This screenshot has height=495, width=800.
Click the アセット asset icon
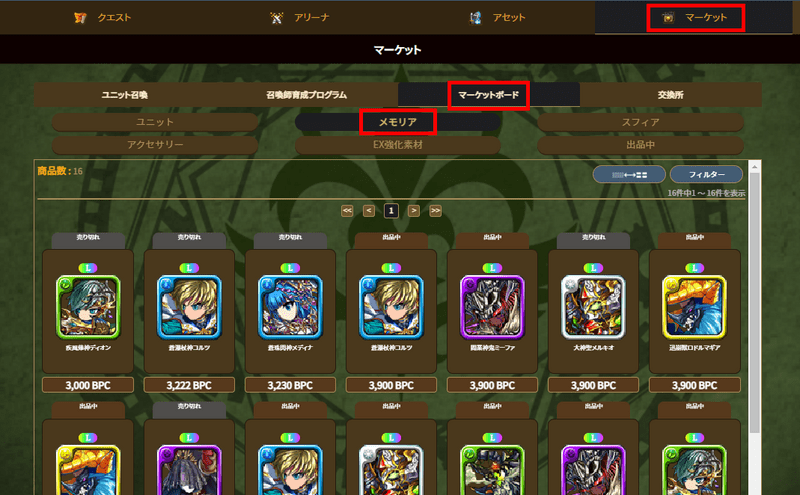[x=476, y=18]
